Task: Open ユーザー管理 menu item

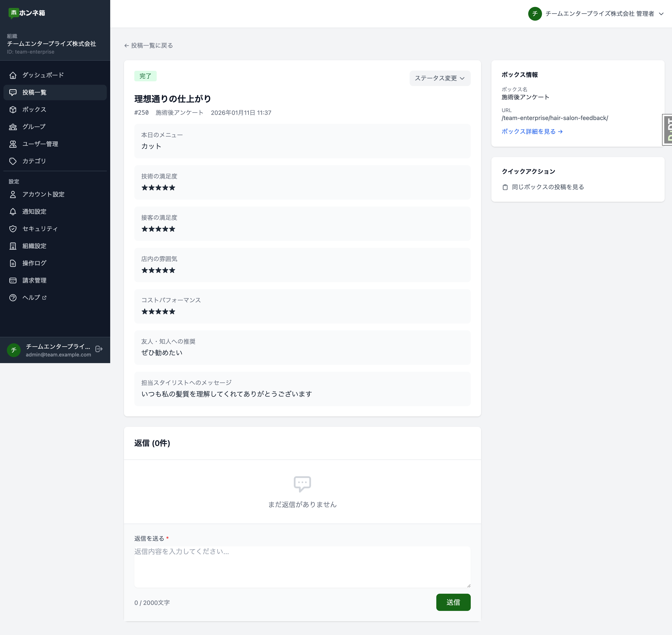Action: click(x=40, y=144)
